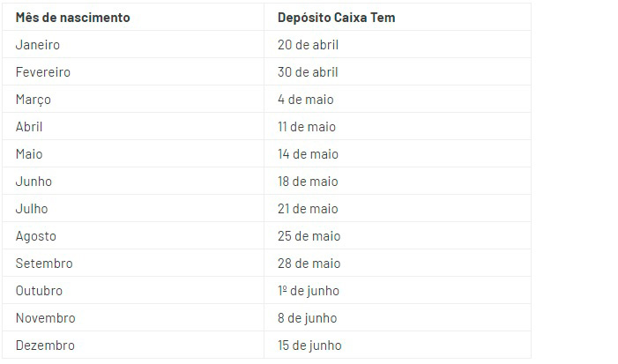This screenshot has width=618, height=364.
Task: Select the Setembro month cell
Action: [133, 263]
